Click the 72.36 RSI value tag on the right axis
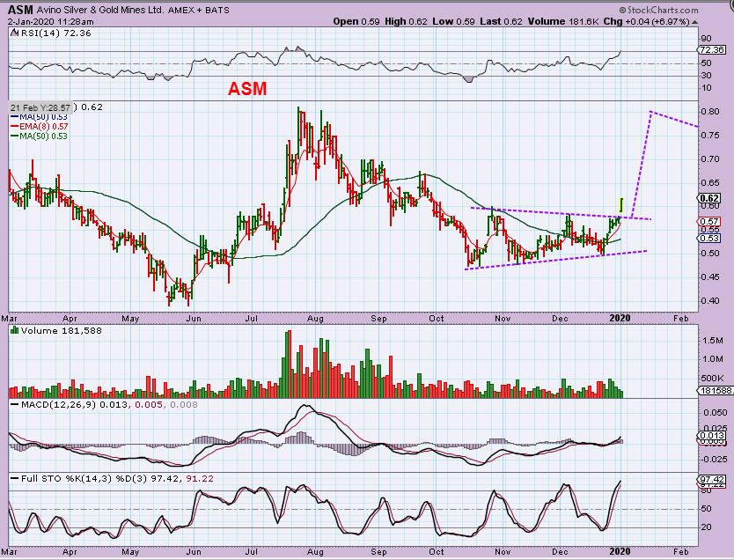The width and height of the screenshot is (734, 560). pos(711,49)
